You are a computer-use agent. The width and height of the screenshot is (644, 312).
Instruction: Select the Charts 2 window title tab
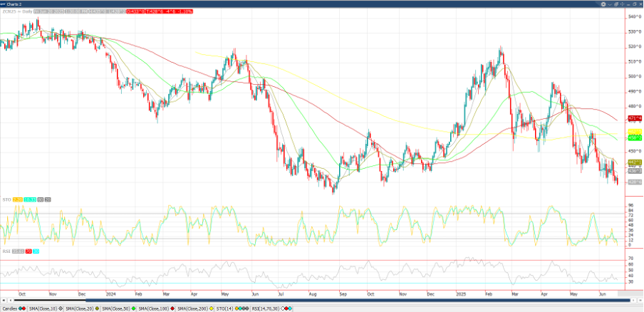pyautogui.click(x=16, y=3)
